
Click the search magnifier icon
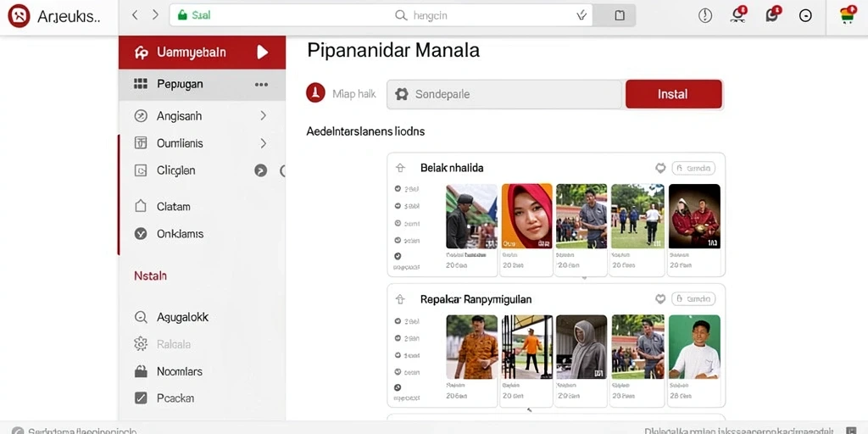tap(401, 16)
